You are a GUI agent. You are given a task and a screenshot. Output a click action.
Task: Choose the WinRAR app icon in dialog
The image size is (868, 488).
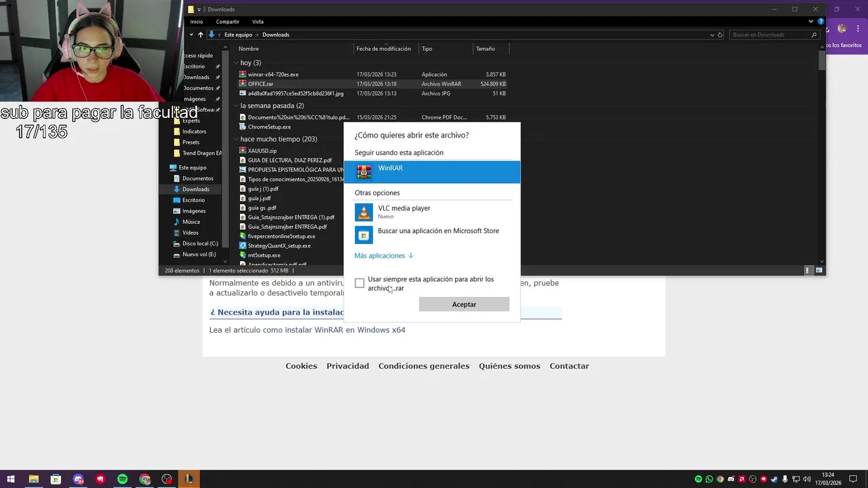coord(364,172)
